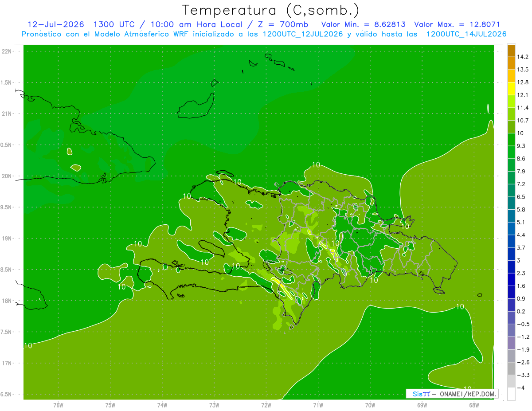The height and width of the screenshot is (411, 532).
Task: Click the 8.6 colorbar value
Action: pyautogui.click(x=521, y=158)
